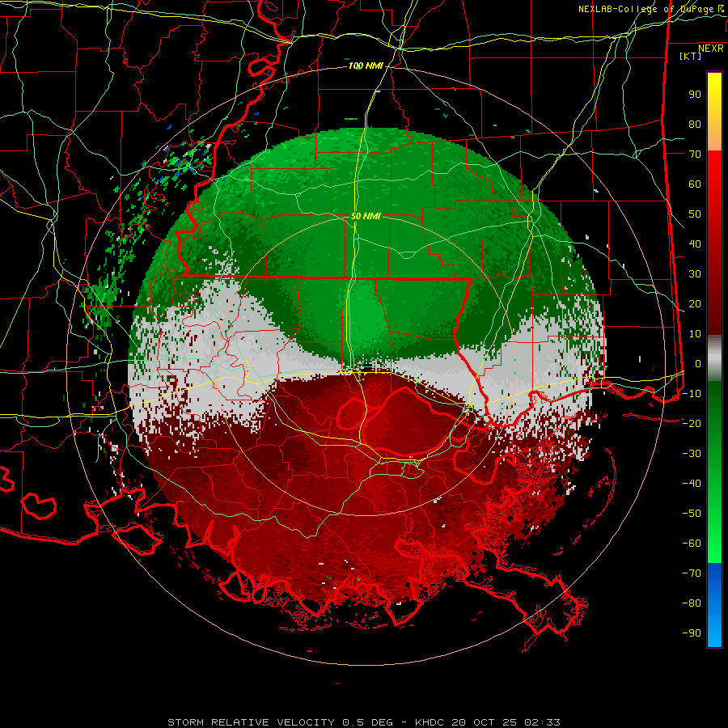
Task: Click the NEXR label above the scale
Action: (x=711, y=49)
